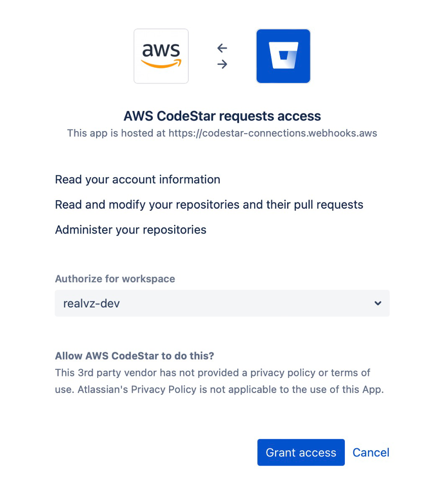Click 'Administer your repositories' permission entry
Viewport: 445px width, 504px height.
tap(131, 229)
